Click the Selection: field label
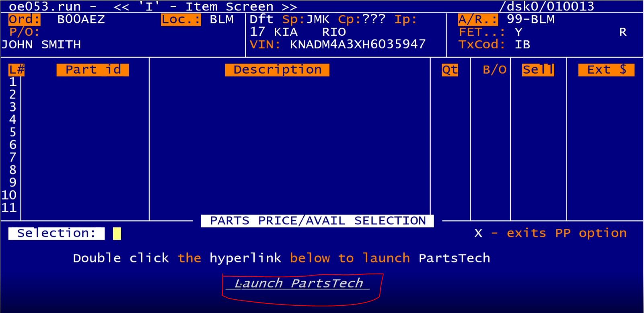Image resolution: width=644 pixels, height=313 pixels. (56, 233)
